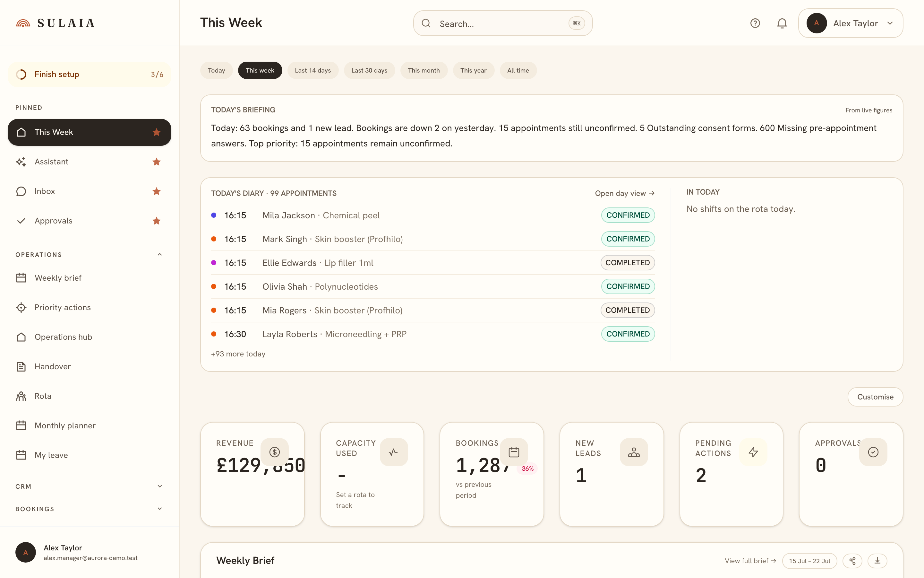Open the Handover sidebar item
Viewport: 924px width, 578px height.
pos(89,367)
